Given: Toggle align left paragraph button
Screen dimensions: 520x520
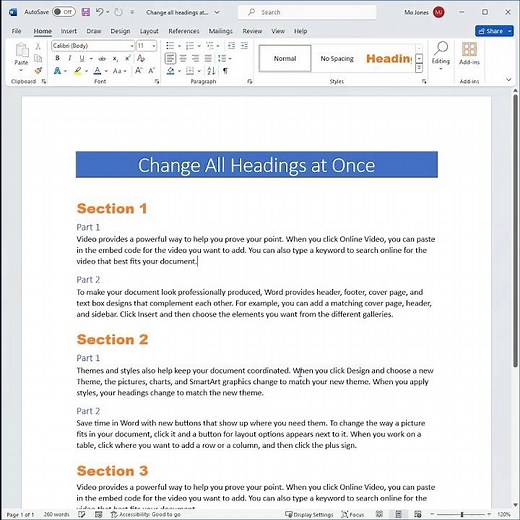Looking at the screenshot, I should 170,58.
